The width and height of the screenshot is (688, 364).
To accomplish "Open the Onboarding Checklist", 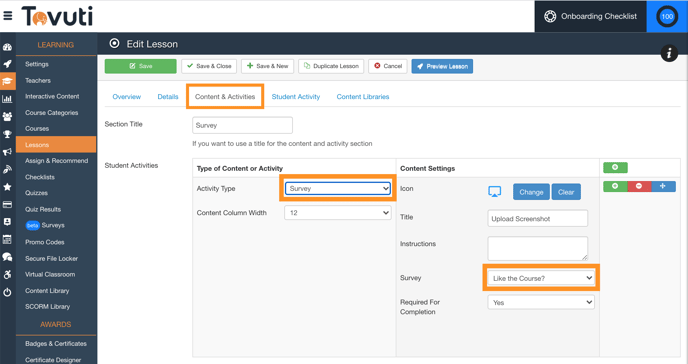I will tap(591, 16).
